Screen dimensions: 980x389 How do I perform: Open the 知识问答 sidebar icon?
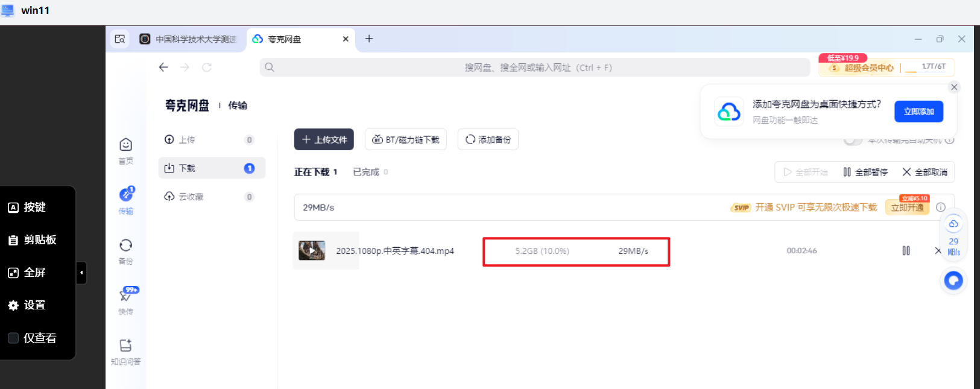click(x=125, y=352)
